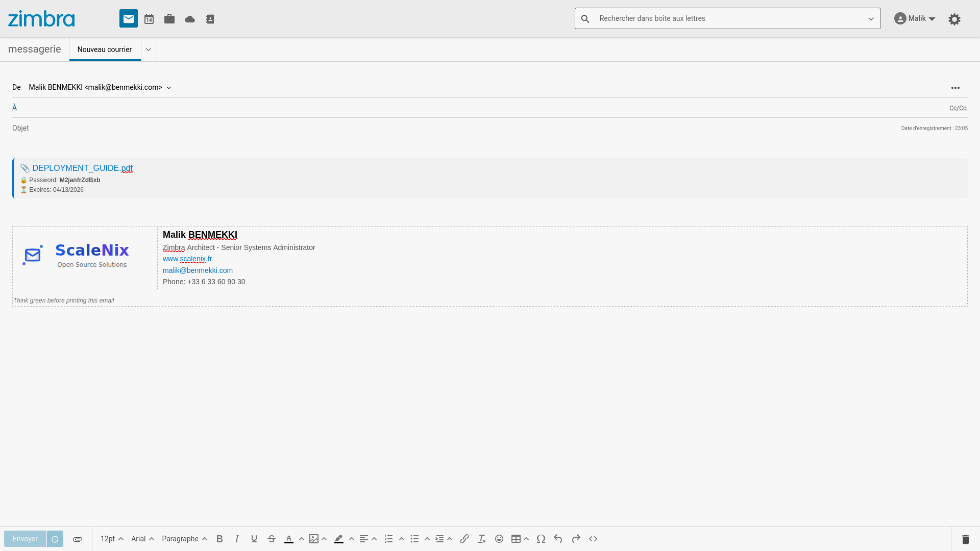This screenshot has height=551, width=980.
Task: Open the Malik user account menu
Action: pos(915,18)
